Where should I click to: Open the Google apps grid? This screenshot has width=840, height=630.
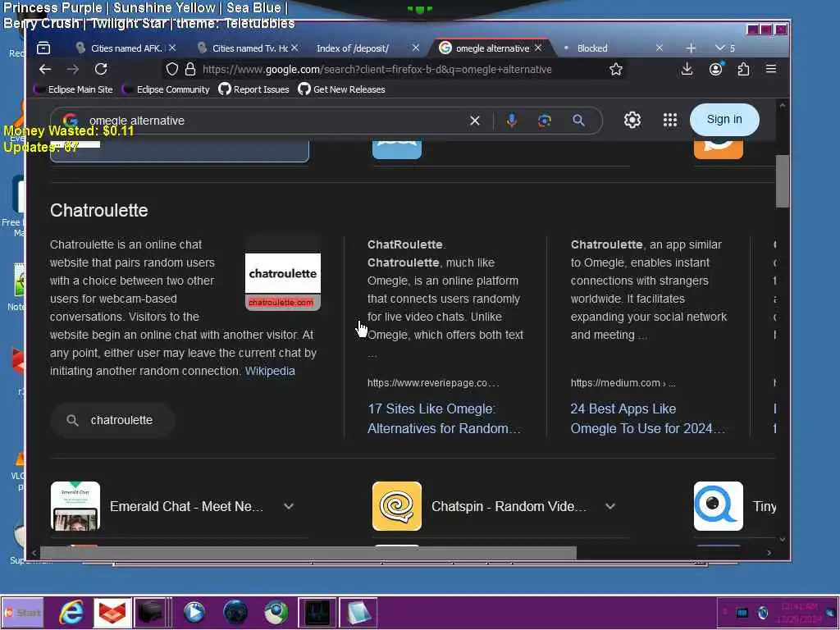click(x=669, y=120)
